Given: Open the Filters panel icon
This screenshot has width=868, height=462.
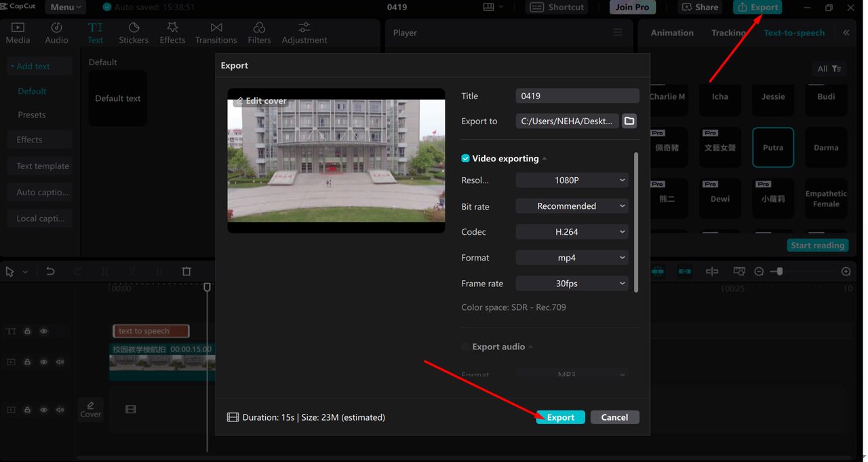Looking at the screenshot, I should (259, 33).
